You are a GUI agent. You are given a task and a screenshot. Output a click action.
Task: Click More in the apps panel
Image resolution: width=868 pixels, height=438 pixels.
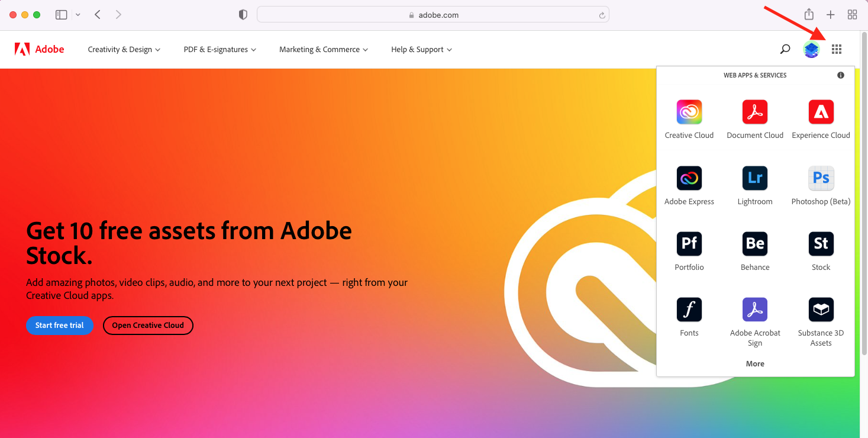click(x=755, y=364)
